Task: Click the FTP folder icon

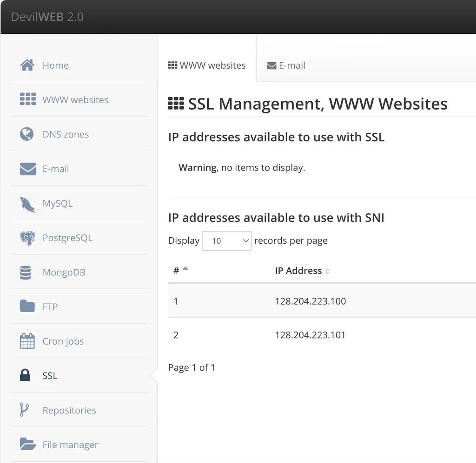Action: point(27,306)
